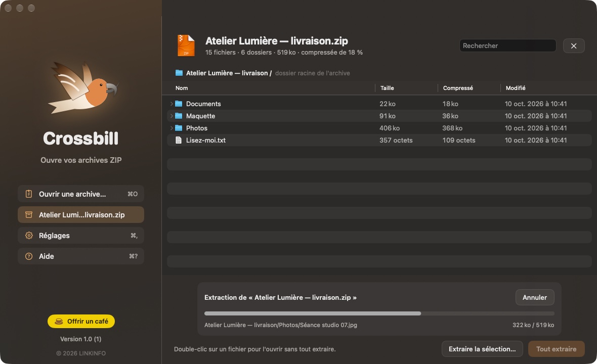The width and height of the screenshot is (597, 364).
Task: Click the Aide question mark icon
Action: [28, 256]
